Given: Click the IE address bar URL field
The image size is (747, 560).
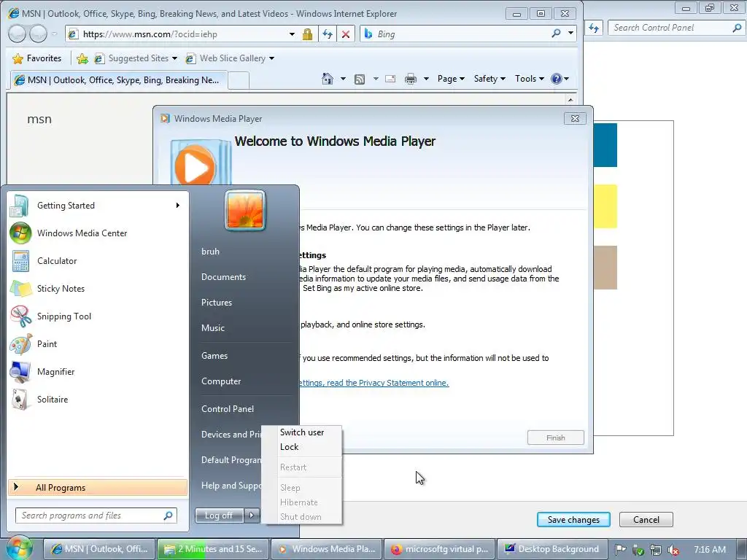Looking at the screenshot, I should coord(183,34).
